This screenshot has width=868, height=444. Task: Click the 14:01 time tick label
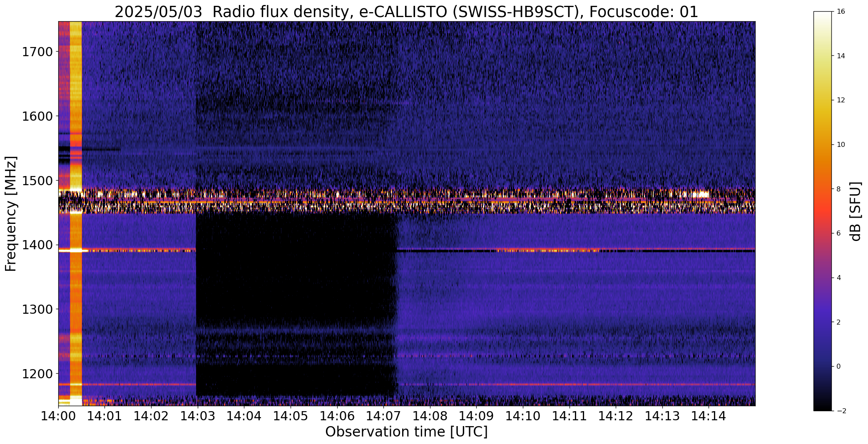pyautogui.click(x=105, y=416)
